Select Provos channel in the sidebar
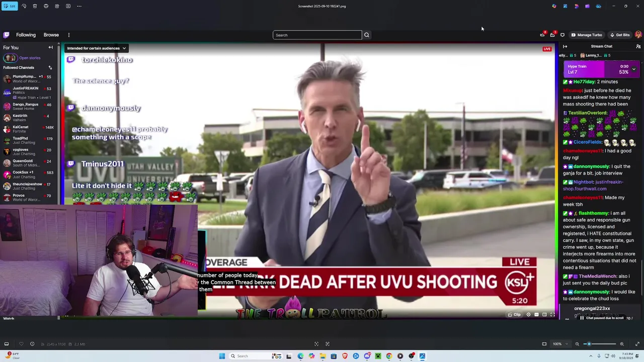The image size is (644, 362). pos(29,197)
